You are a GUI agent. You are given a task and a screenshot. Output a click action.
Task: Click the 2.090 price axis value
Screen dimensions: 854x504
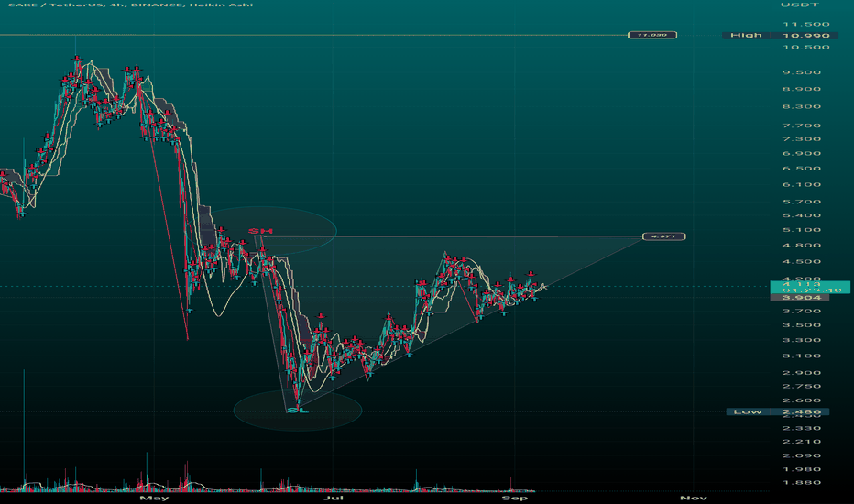[x=802, y=456]
